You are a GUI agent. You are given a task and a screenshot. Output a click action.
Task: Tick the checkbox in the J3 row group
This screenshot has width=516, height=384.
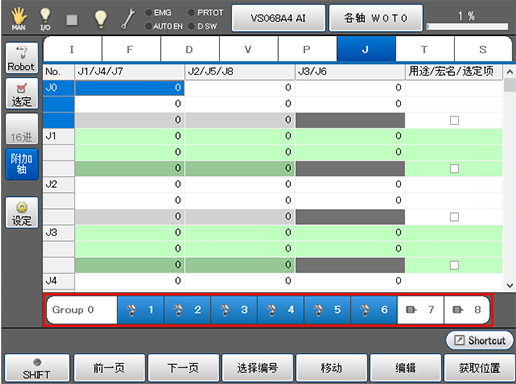(x=454, y=265)
